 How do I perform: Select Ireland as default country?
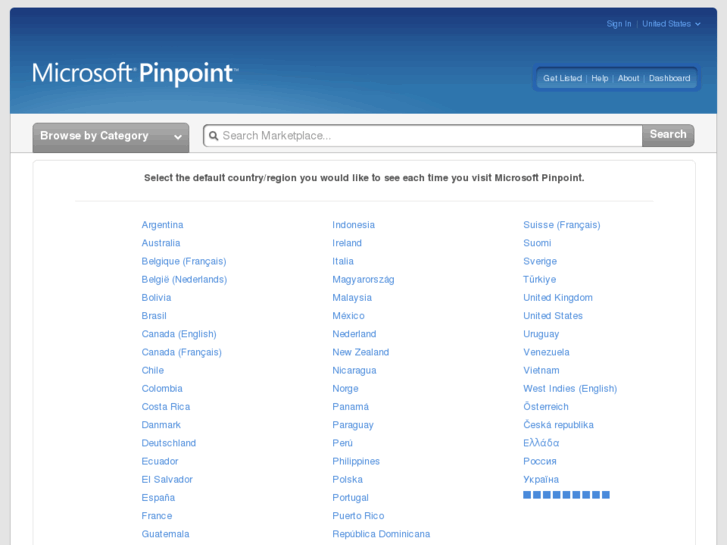point(347,243)
